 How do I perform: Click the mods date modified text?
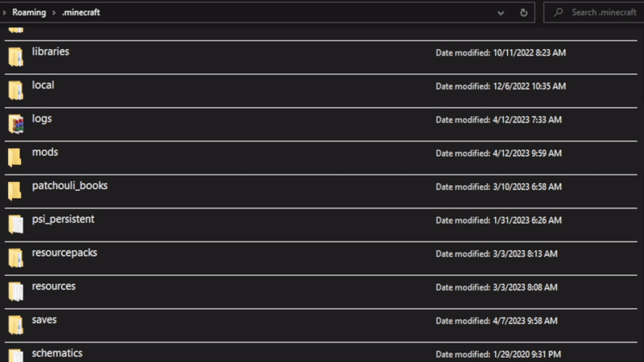(498, 153)
